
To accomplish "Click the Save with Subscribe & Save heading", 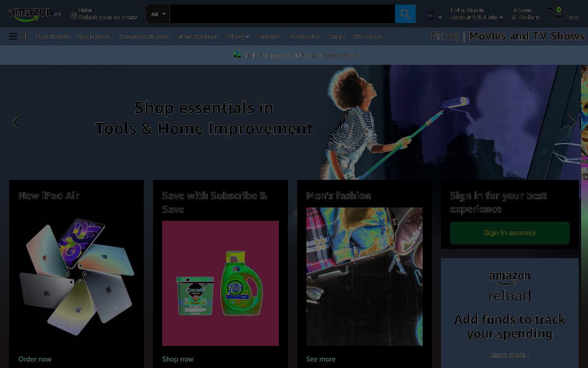I will (215, 202).
